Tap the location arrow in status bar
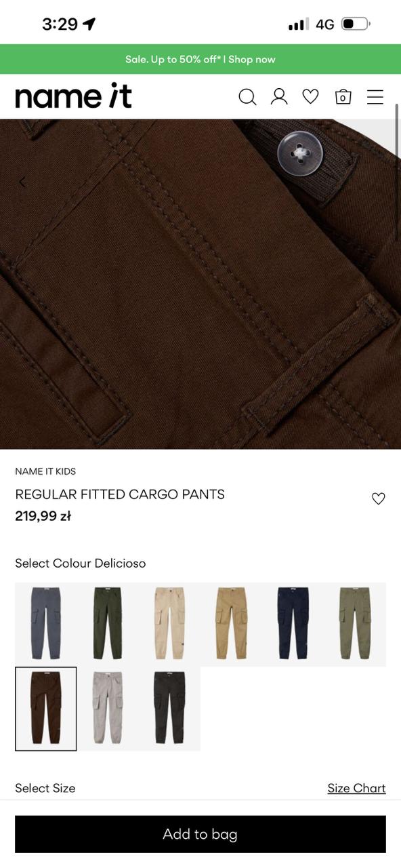Screen dimensions: 401x868 tap(89, 24)
